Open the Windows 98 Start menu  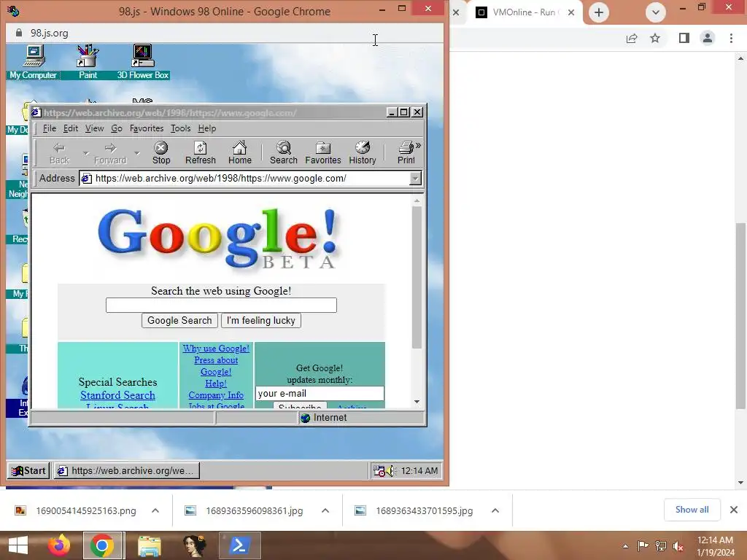point(28,471)
